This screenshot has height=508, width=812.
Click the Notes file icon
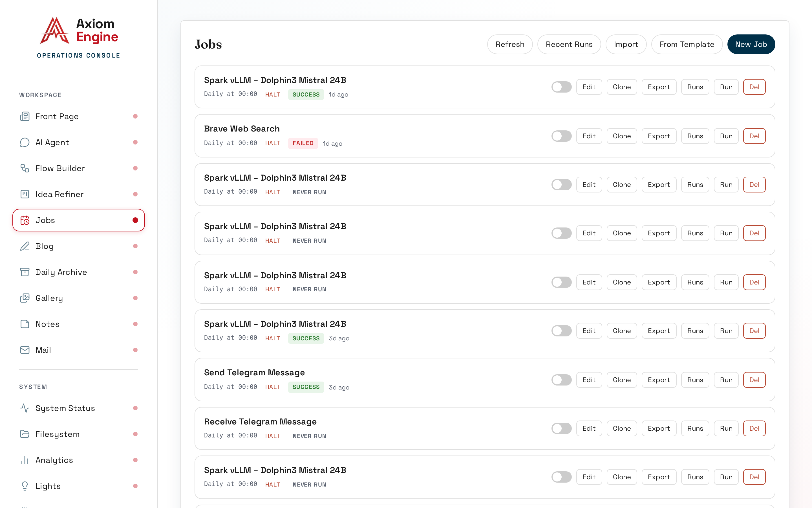[x=25, y=324]
